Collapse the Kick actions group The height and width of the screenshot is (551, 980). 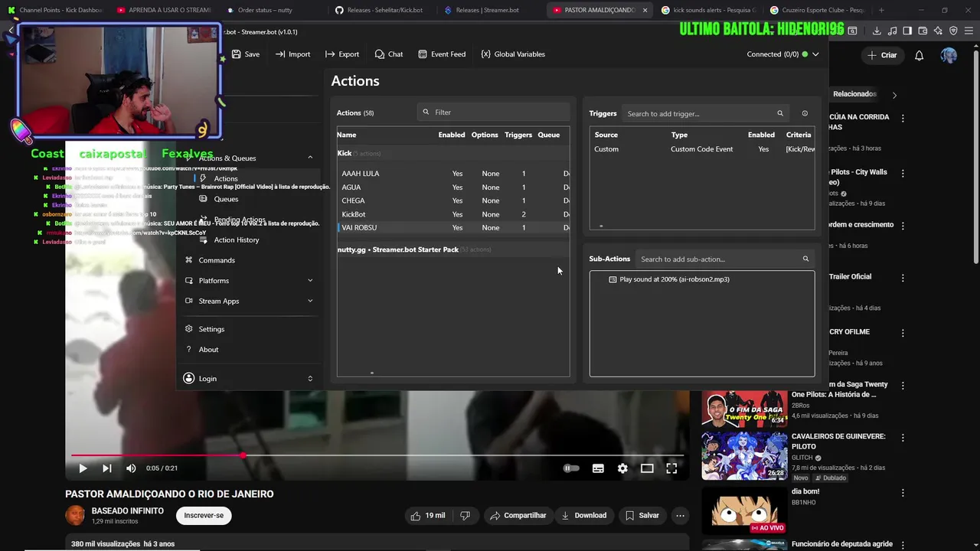tap(358, 153)
